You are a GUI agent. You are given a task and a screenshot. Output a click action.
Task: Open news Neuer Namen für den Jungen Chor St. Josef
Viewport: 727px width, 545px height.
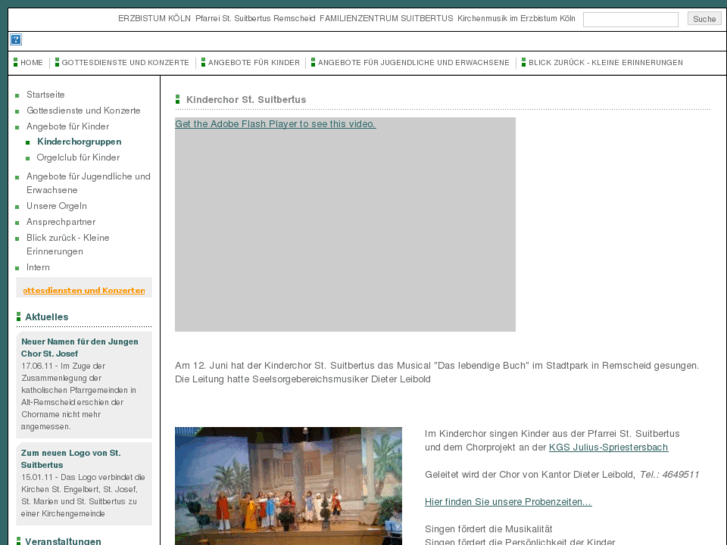80,347
